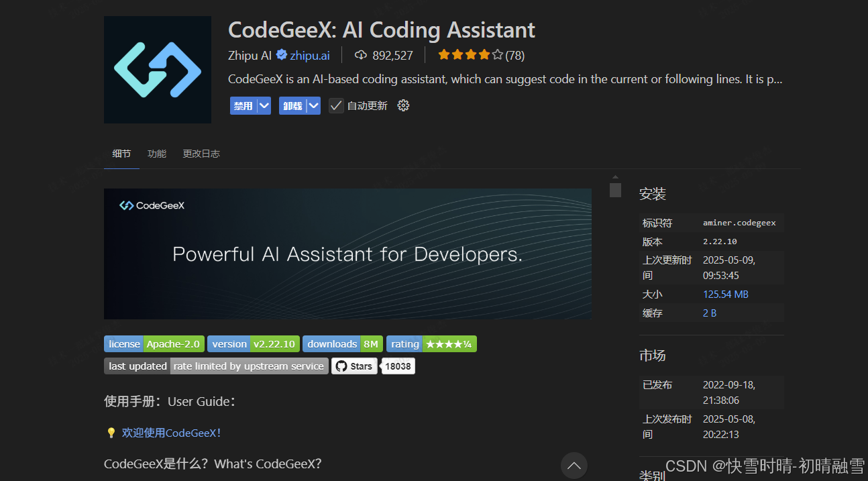Click the 已发布 label
This screenshot has width=868, height=481.
(657, 384)
